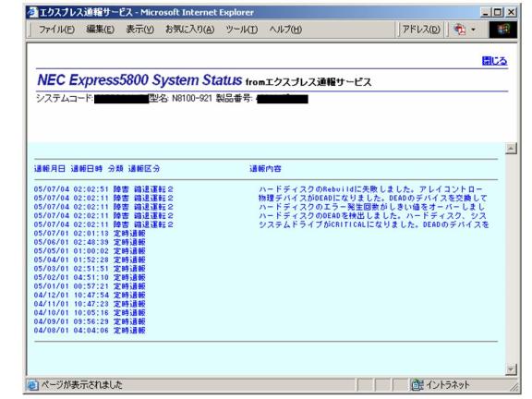The width and height of the screenshot is (532, 399).
Task: Click the ハードディスクのDEADを検出しました message
Action: pos(372,216)
